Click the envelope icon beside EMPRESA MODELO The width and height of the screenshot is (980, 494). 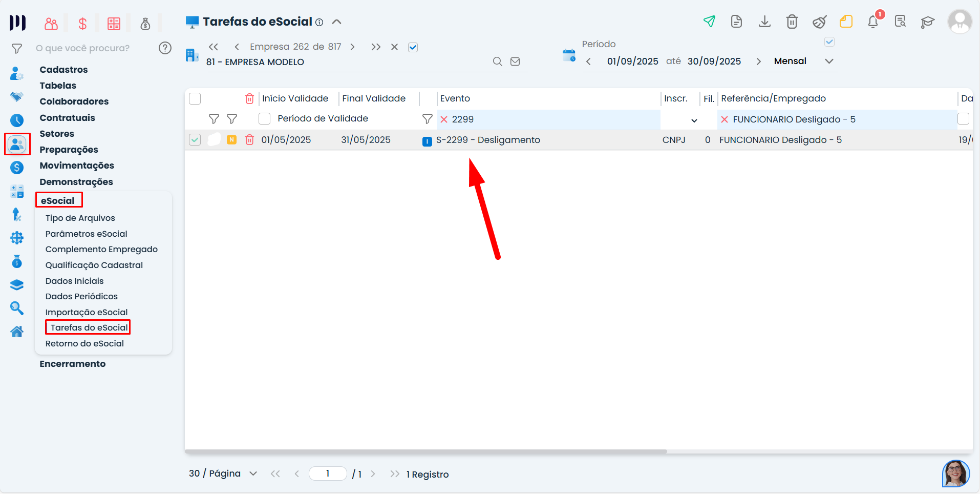515,61
